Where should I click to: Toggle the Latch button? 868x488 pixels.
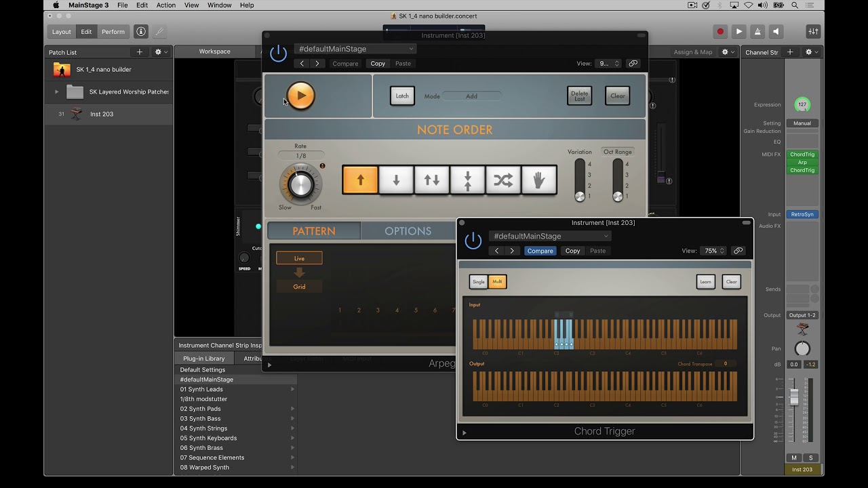point(402,96)
